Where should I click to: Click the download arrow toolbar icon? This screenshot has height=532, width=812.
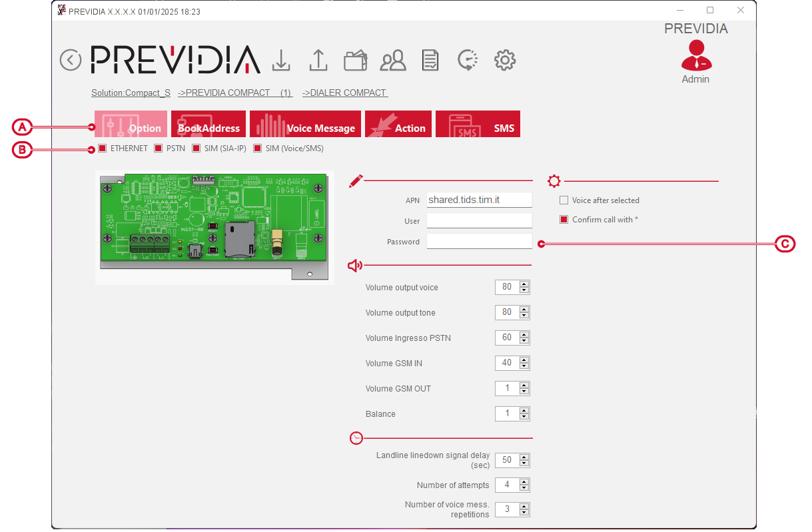281,61
